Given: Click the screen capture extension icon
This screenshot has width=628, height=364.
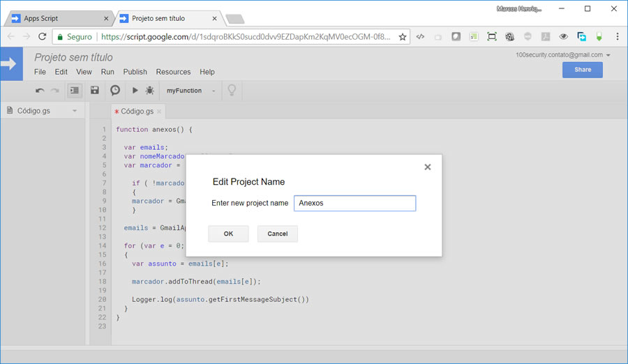Looking at the screenshot, I should [492, 37].
